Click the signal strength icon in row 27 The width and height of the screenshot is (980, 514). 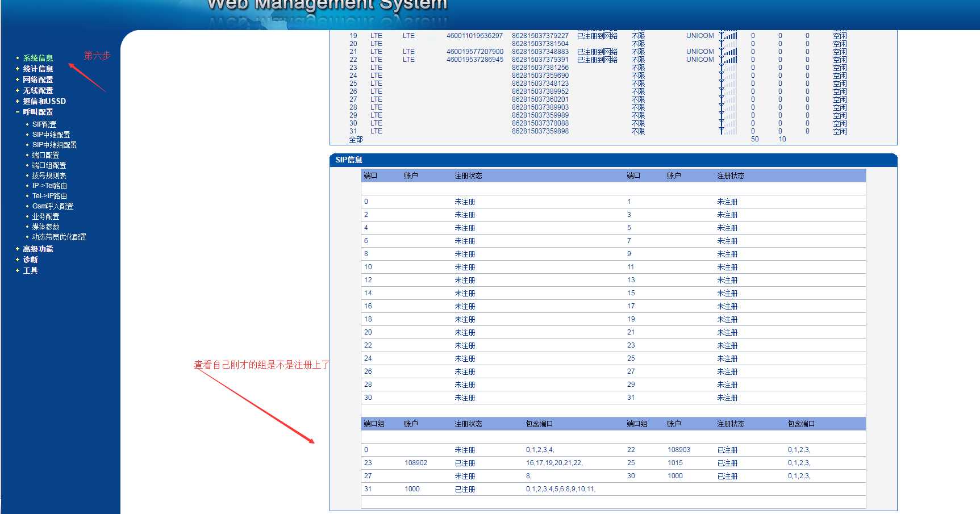[728, 99]
